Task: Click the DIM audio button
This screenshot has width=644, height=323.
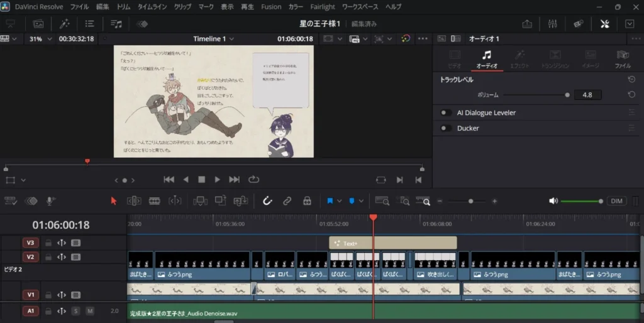Action: (616, 200)
